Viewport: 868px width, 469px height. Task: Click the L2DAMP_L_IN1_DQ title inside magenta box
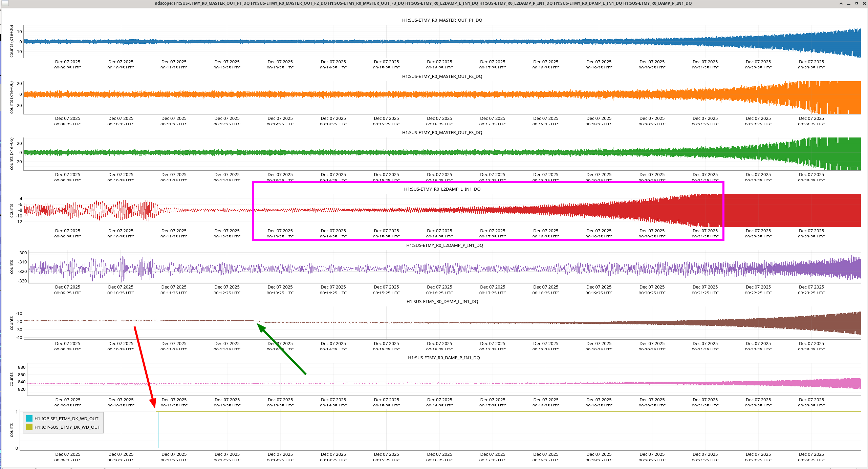[442, 189]
